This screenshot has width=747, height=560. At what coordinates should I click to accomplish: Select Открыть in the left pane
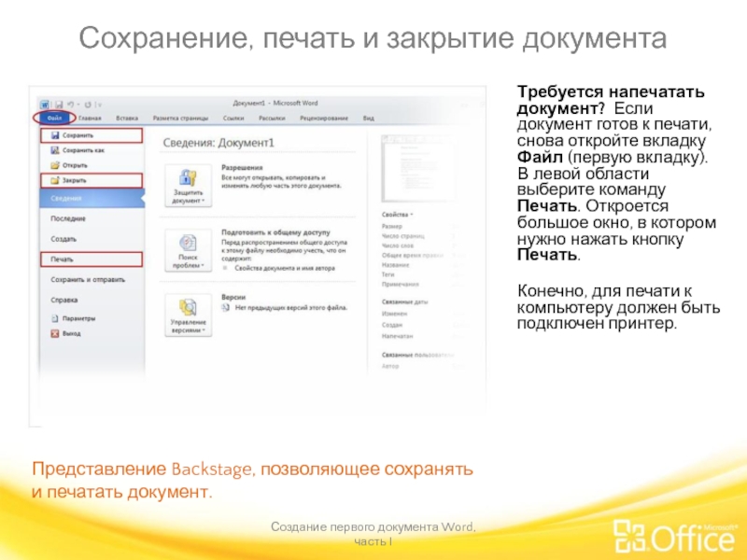(x=92, y=166)
